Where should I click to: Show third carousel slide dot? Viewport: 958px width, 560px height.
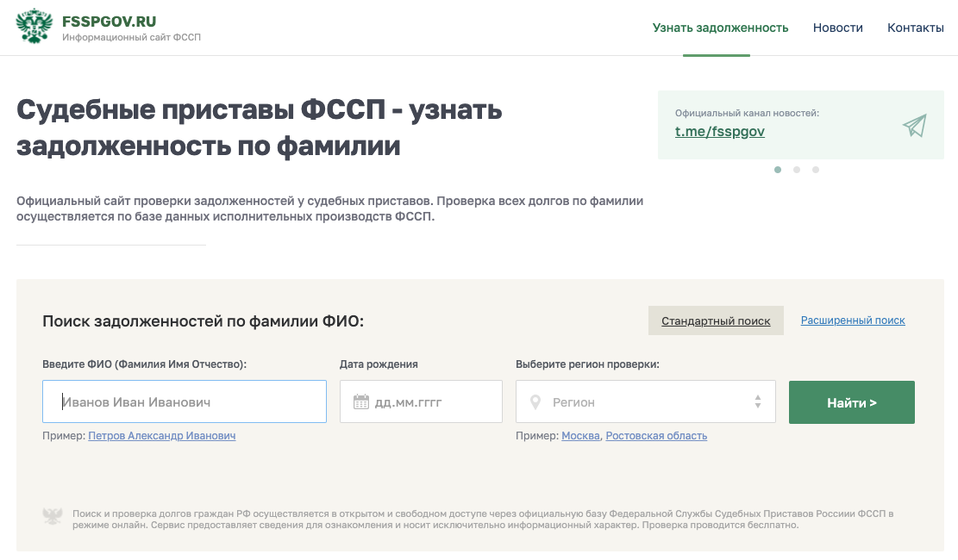tap(816, 170)
